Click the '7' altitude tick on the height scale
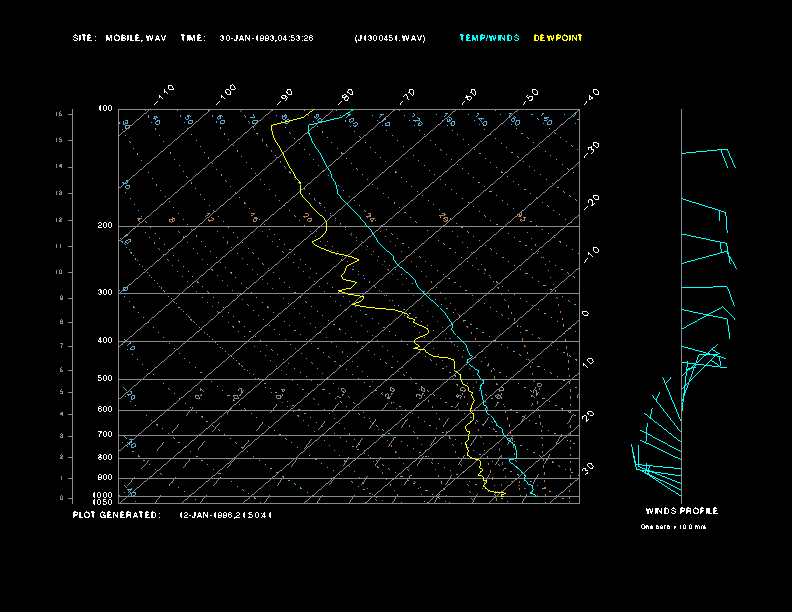 [x=62, y=346]
